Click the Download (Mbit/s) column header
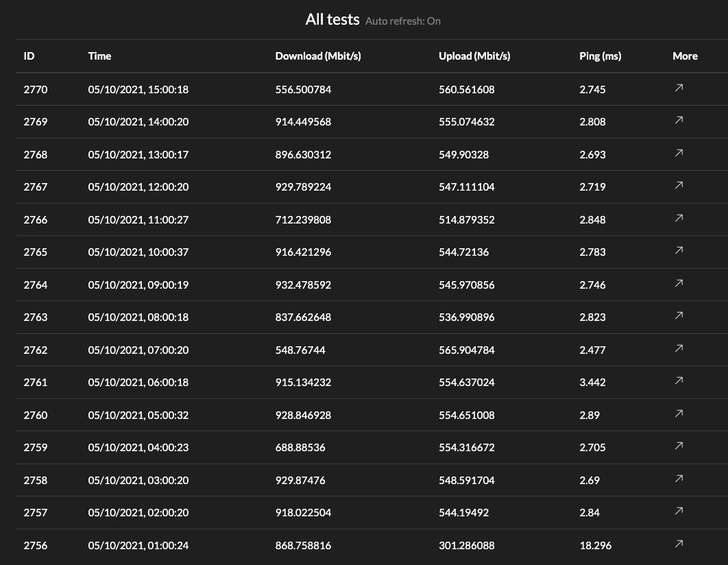 coord(318,56)
